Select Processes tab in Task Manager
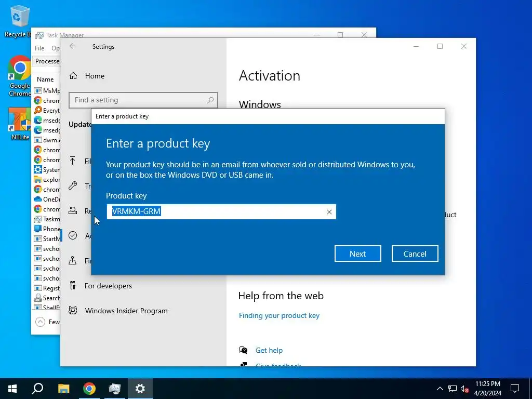532x399 pixels. (47, 61)
